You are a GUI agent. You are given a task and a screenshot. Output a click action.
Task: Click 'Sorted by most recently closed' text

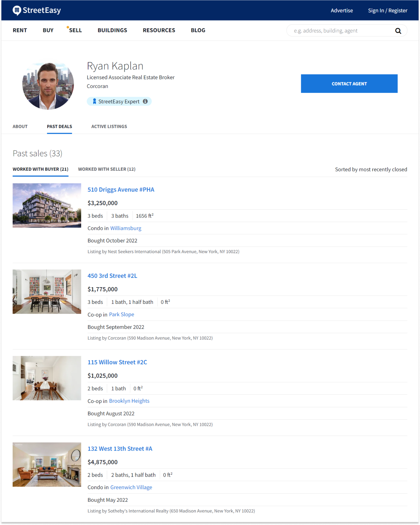[x=371, y=169]
